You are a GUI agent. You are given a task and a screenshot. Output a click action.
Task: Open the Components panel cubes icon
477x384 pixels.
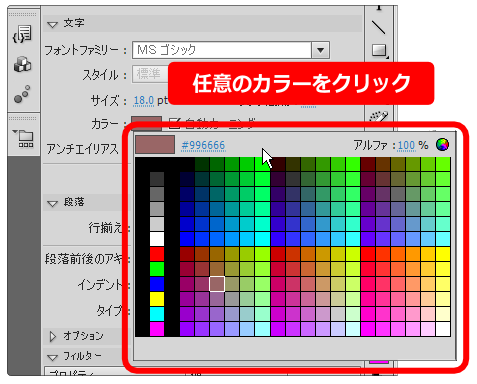click(22, 64)
